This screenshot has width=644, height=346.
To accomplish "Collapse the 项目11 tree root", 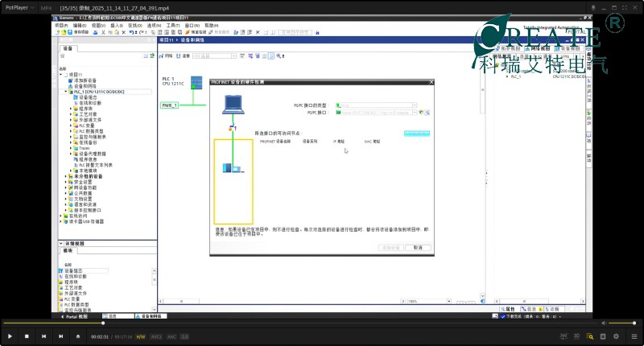I will (x=61, y=75).
